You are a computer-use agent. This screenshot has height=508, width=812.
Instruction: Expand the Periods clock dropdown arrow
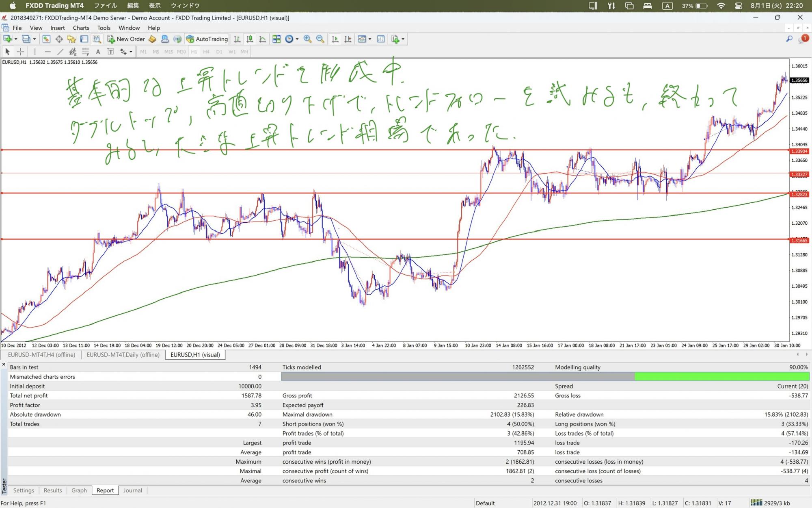(297, 39)
